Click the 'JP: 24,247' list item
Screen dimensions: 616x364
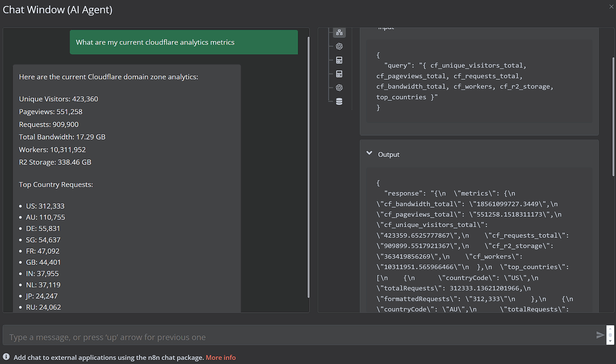pos(42,296)
